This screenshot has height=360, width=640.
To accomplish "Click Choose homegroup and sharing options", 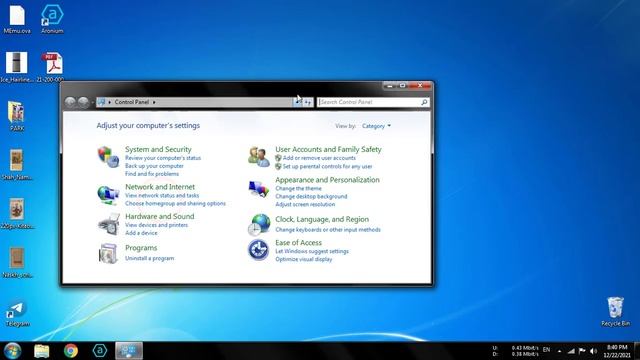I will (175, 203).
